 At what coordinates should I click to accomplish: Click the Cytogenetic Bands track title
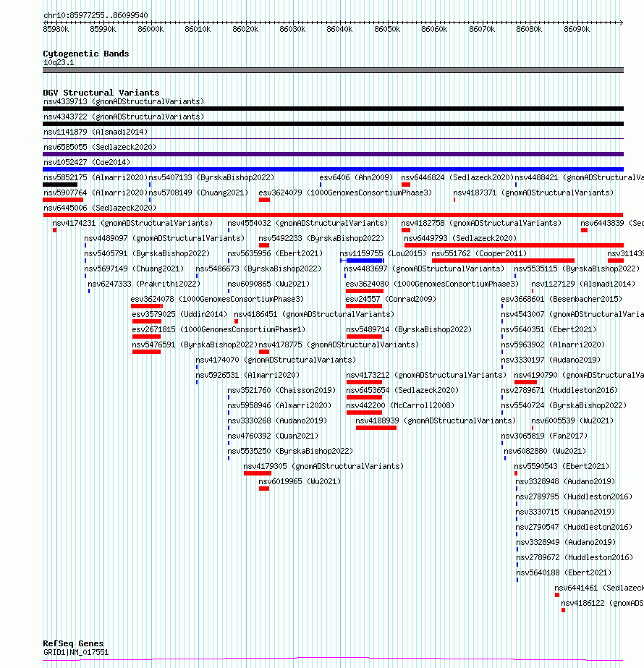[x=85, y=54]
